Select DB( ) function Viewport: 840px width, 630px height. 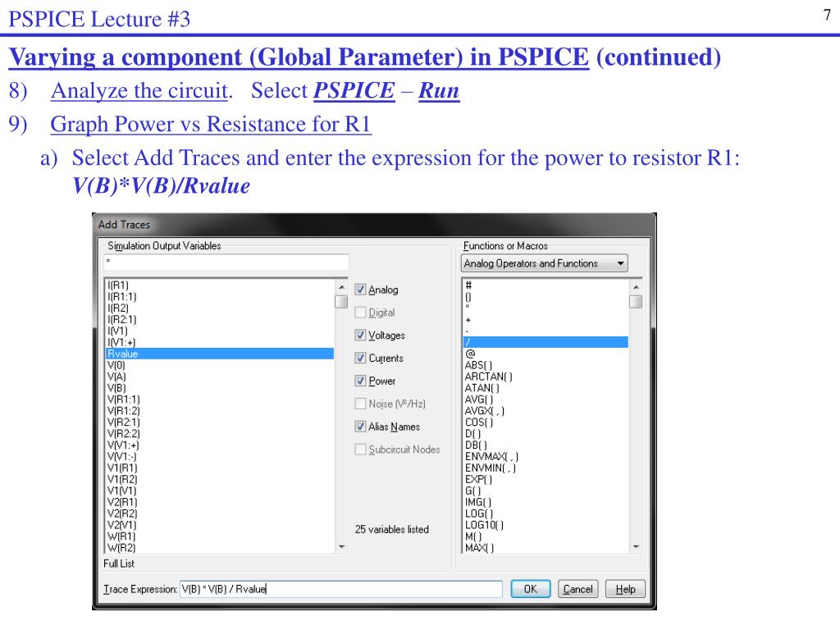coord(477,445)
